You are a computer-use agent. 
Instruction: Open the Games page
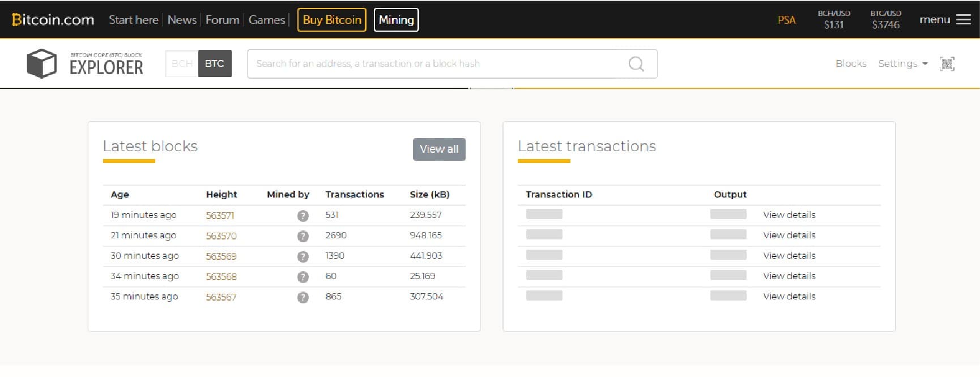point(267,20)
